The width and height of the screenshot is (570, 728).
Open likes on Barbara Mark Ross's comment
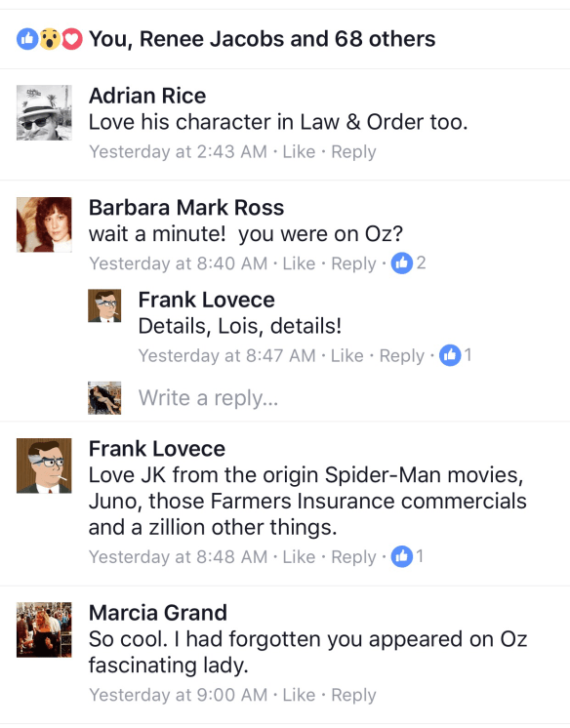click(408, 263)
